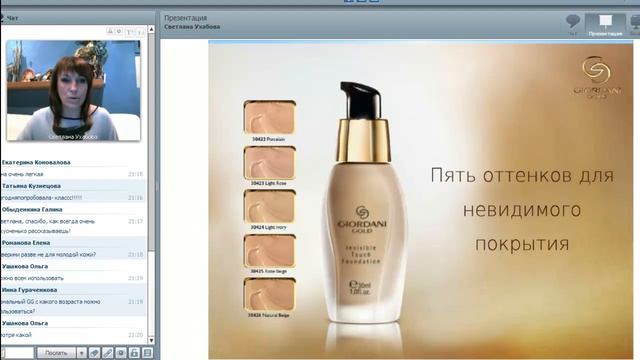Select chat sender Екатерина Коновалова

(36, 162)
